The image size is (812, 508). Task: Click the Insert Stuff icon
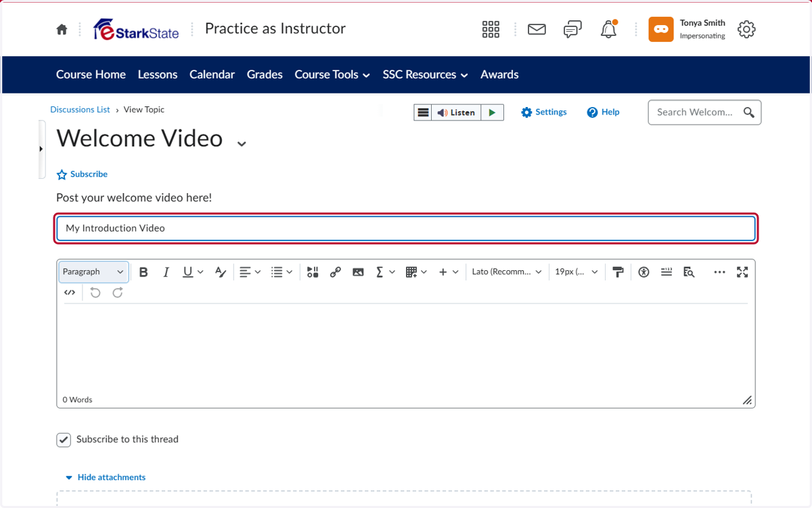[313, 272]
